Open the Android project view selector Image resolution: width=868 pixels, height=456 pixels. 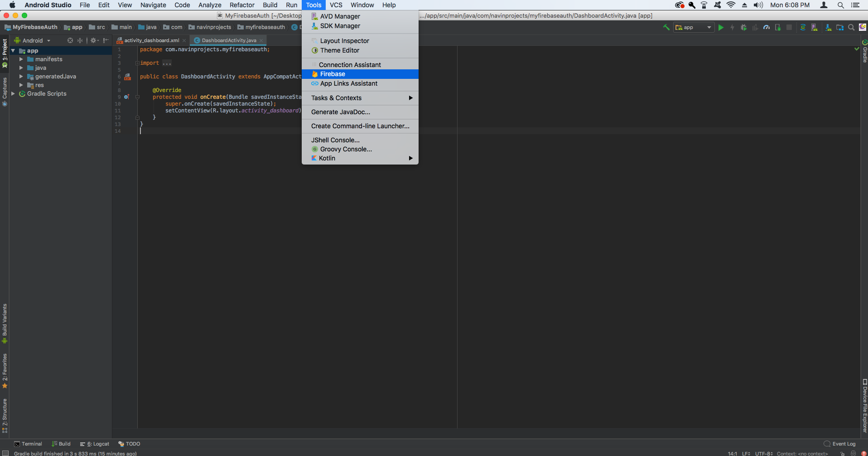(32, 40)
